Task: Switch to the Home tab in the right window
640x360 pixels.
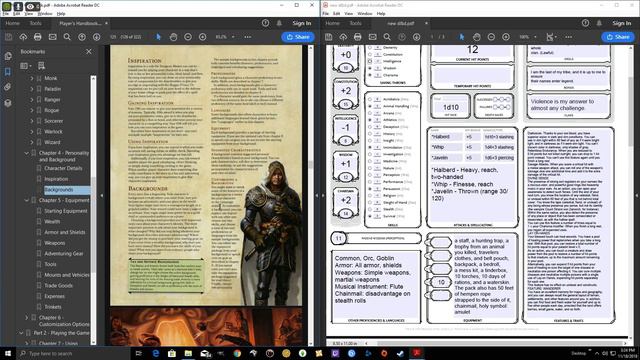Action: (x=332, y=23)
